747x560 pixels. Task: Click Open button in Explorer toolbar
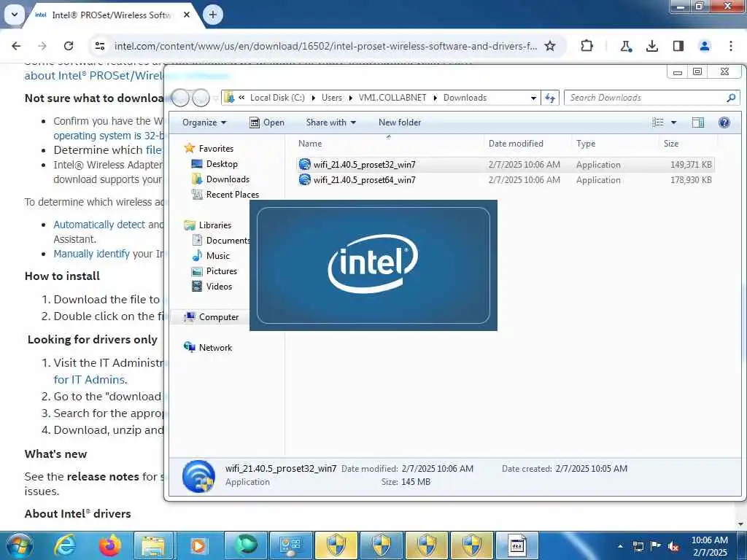pyautogui.click(x=267, y=122)
